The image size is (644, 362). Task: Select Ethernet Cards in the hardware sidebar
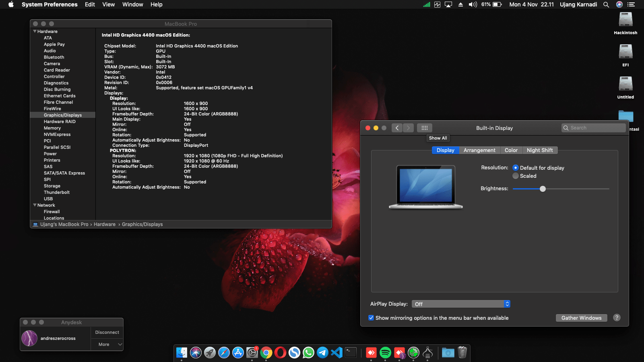60,96
